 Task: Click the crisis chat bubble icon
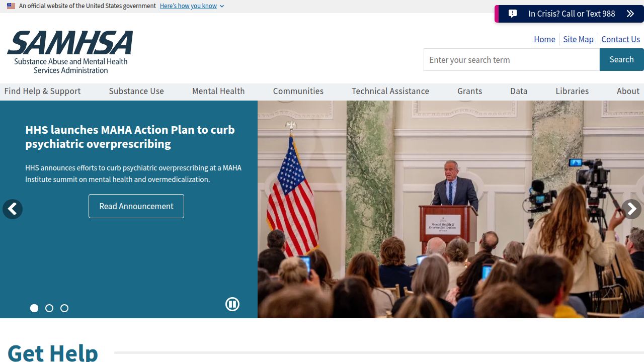pos(513,14)
